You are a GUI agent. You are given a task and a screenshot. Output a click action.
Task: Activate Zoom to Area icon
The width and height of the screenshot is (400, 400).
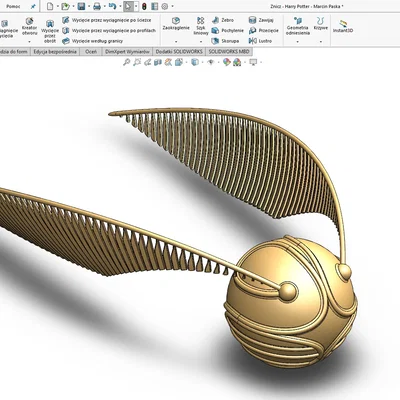point(137,62)
